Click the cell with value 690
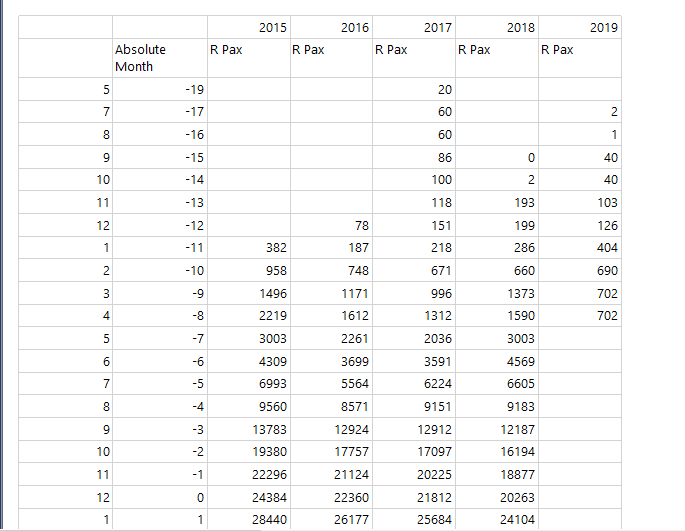 point(580,271)
